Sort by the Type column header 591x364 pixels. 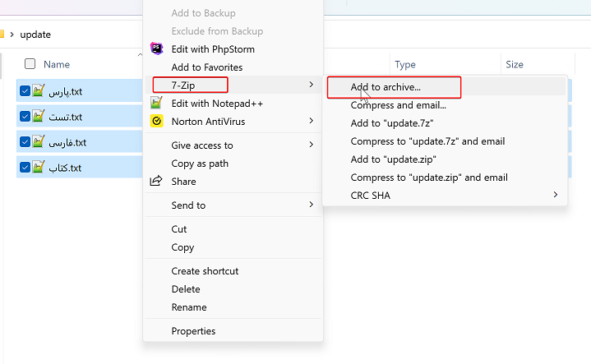coord(405,64)
